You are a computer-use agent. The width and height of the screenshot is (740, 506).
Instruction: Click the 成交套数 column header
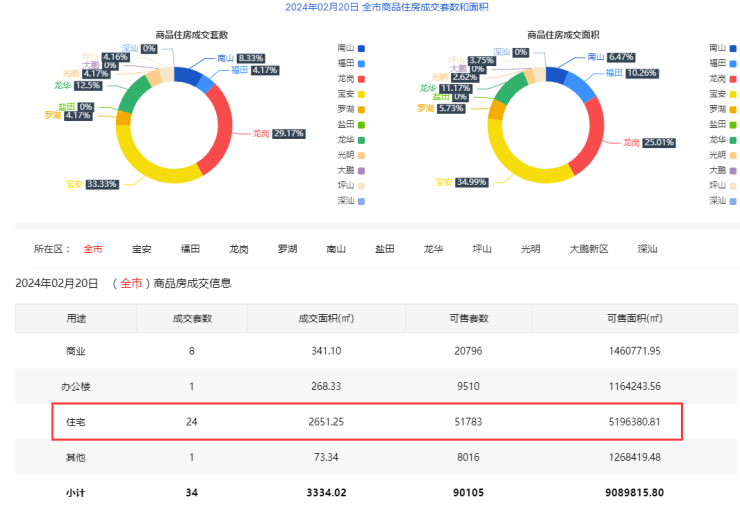(191, 318)
